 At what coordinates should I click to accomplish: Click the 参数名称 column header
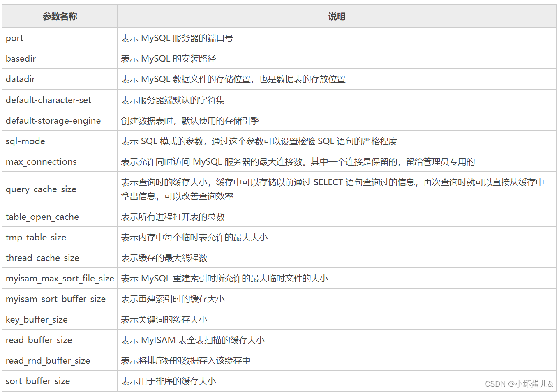pos(60,16)
